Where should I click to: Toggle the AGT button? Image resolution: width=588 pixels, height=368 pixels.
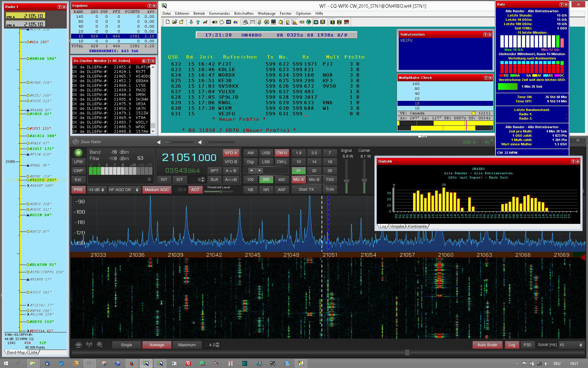pyautogui.click(x=195, y=190)
